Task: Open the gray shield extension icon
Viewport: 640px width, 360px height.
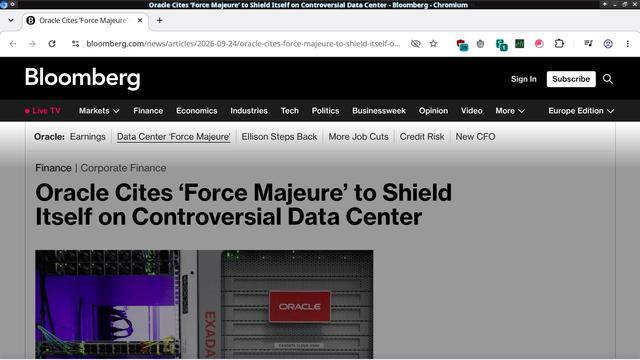Action: pyautogui.click(x=480, y=44)
